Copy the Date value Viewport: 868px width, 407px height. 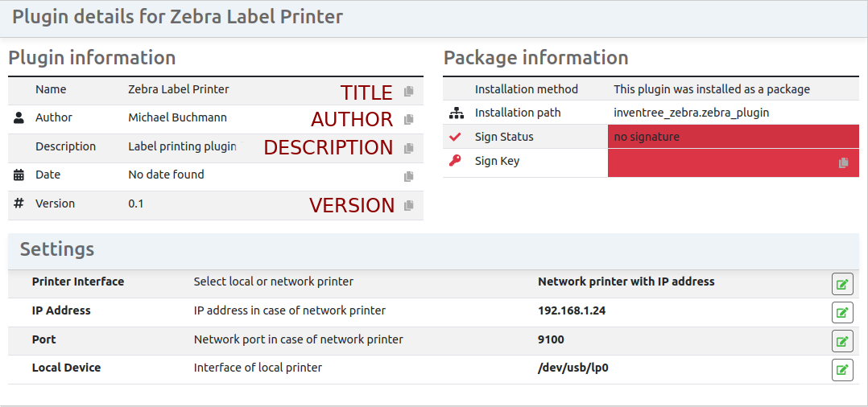tap(408, 176)
